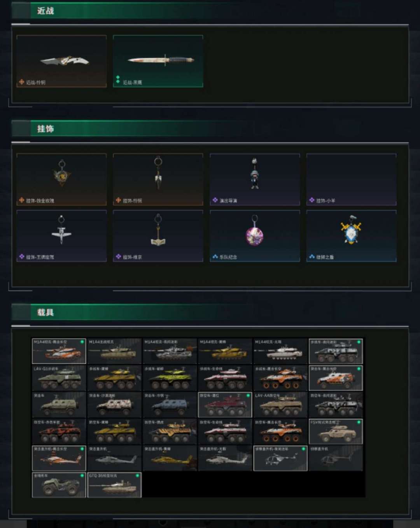This screenshot has height=528, width=420.
Task: Choose the hammer-shaped 挂饰-维京 charm
Action: coord(158,236)
